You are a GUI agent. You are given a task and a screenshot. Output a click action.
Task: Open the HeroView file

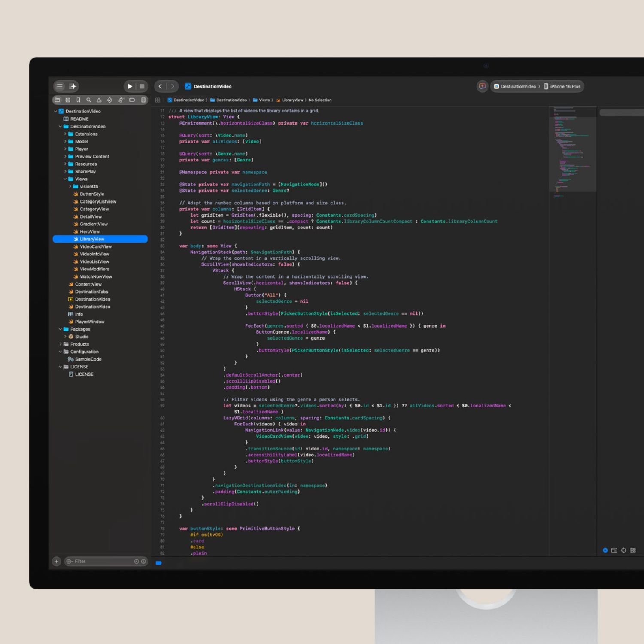click(86, 231)
